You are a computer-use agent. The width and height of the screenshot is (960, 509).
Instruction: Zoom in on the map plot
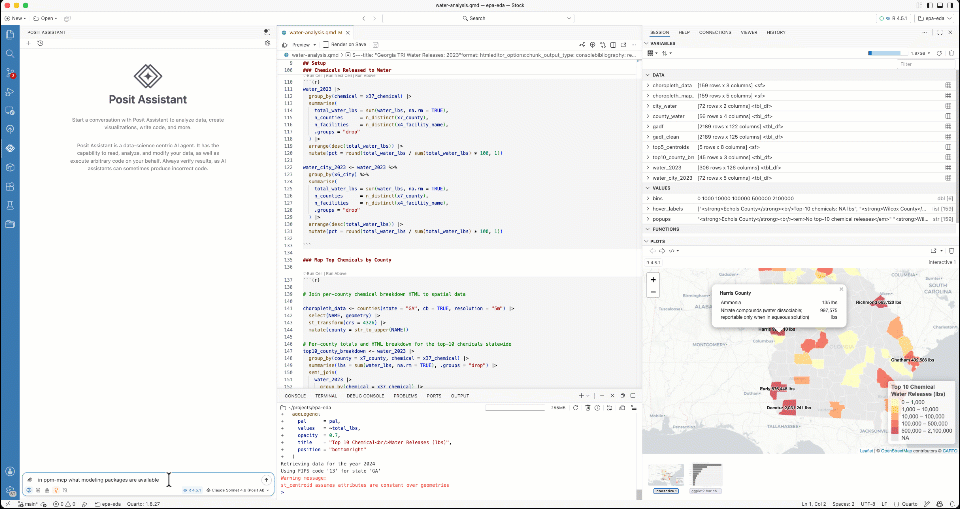tap(653, 280)
